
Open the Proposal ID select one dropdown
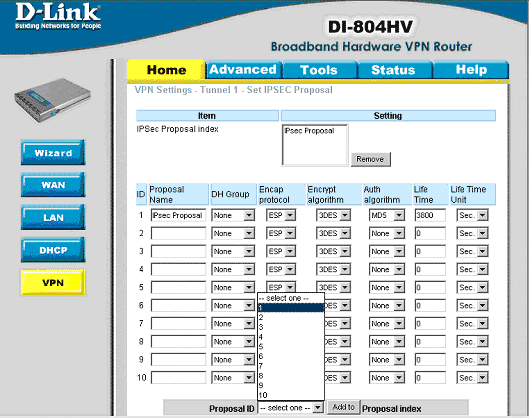(291, 408)
